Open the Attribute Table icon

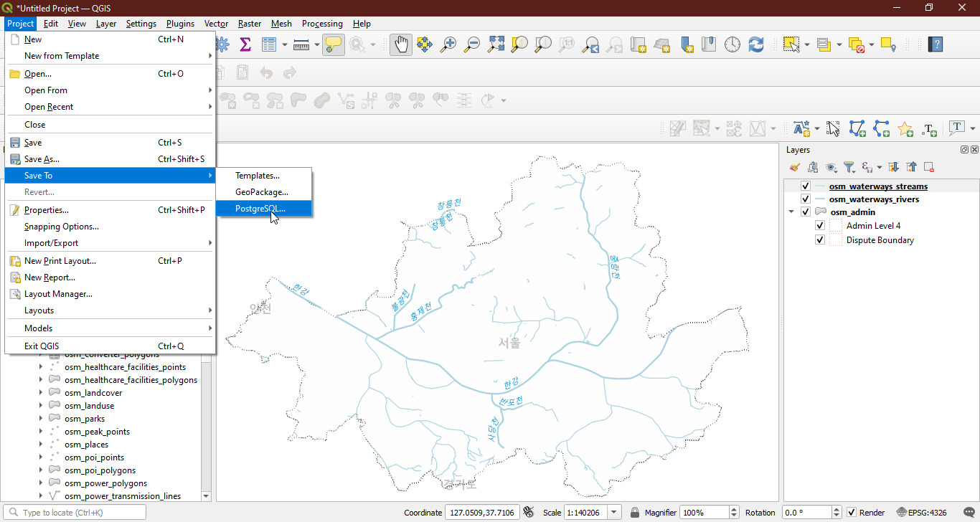[x=269, y=44]
